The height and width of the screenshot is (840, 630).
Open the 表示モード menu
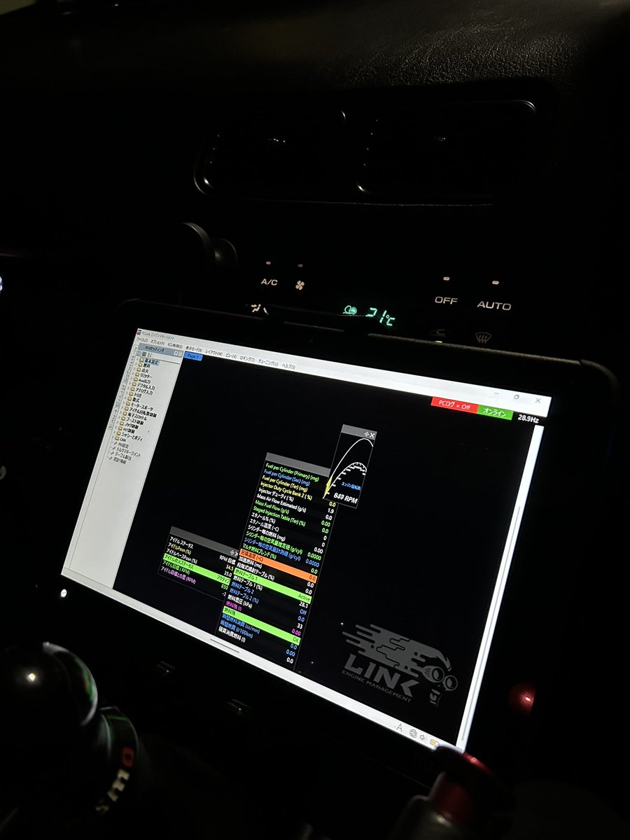[x=194, y=349]
